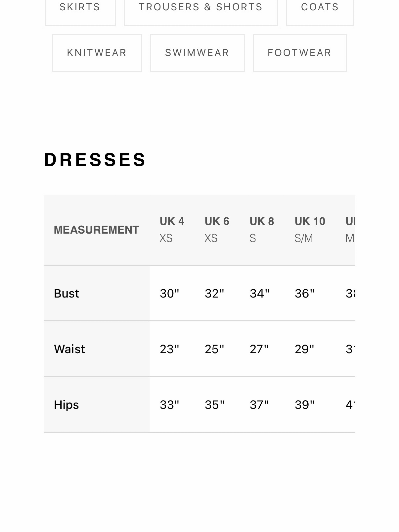Click the 36" bust value for UK 10
The height and width of the screenshot is (532, 399).
coord(304,293)
